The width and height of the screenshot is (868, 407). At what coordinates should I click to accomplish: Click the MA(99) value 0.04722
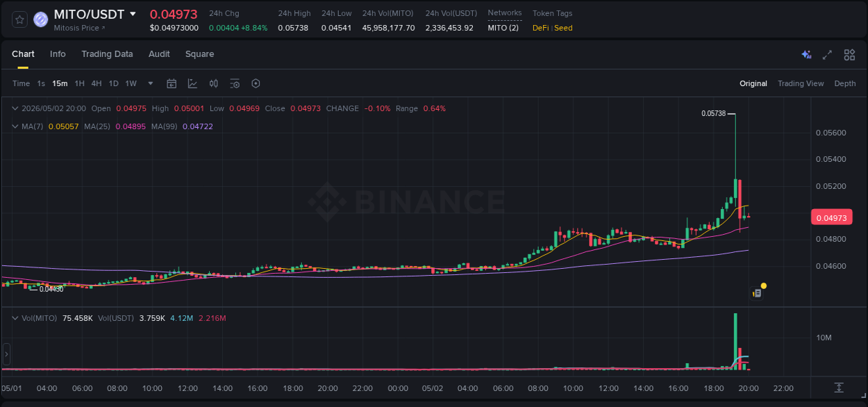(198, 126)
